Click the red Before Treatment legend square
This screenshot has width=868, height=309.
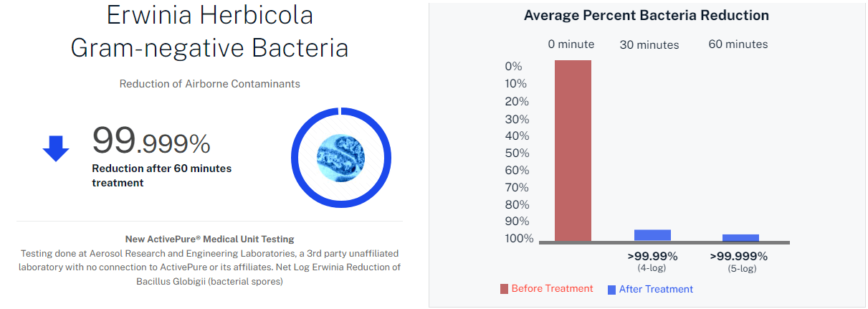click(x=504, y=289)
